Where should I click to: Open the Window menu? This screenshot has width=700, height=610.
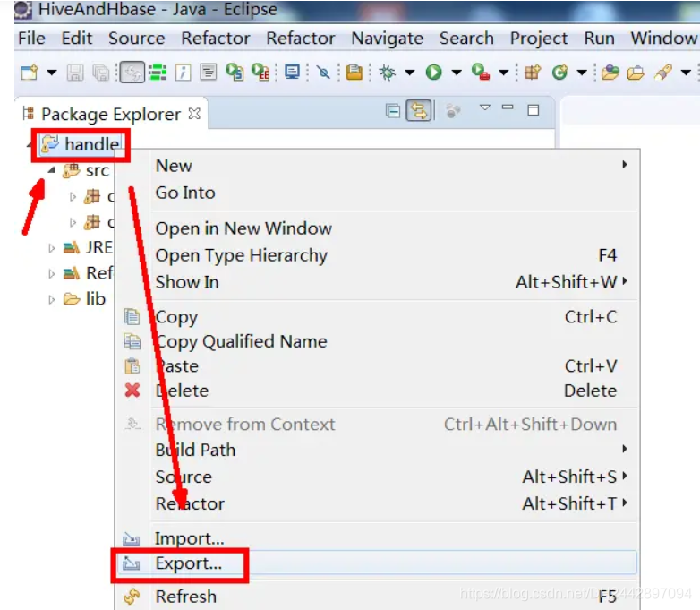[x=664, y=39]
